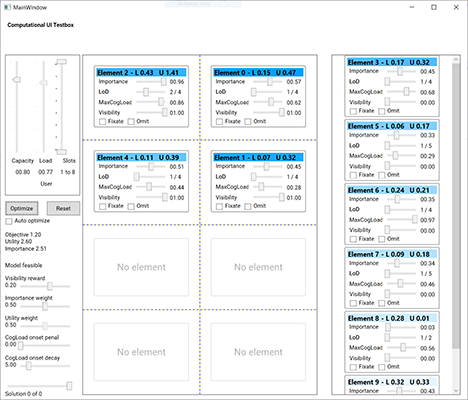Click Element 2 LoD slider
The width and height of the screenshot is (468, 400).
(151, 92)
